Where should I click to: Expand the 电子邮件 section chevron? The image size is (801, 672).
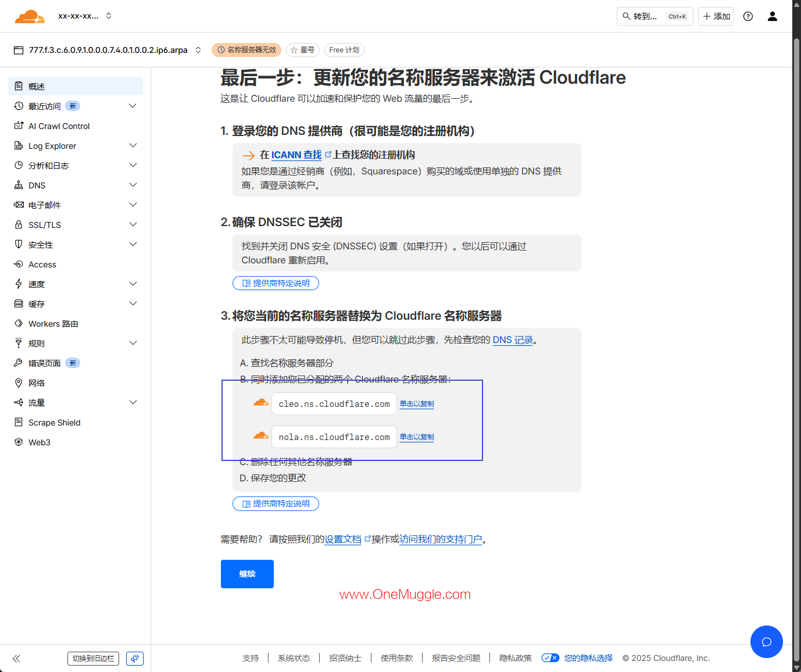[133, 205]
